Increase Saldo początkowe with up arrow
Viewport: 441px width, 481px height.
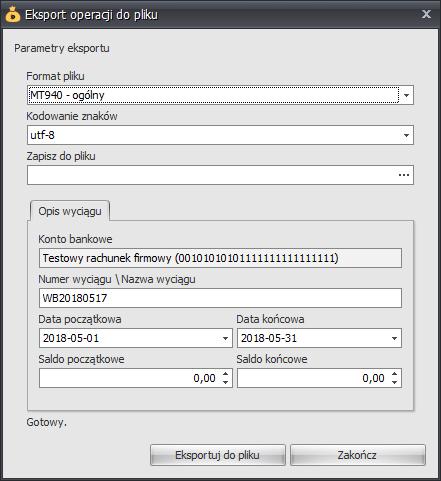pyautogui.click(x=226, y=374)
